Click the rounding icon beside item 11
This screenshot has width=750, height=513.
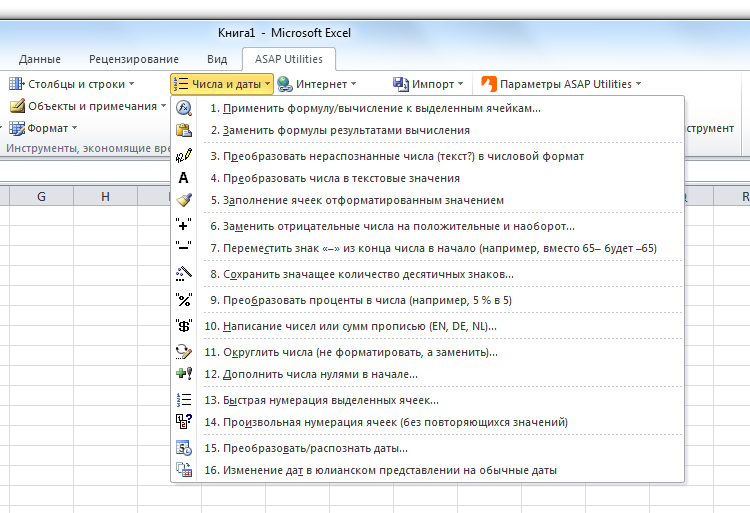point(184,352)
